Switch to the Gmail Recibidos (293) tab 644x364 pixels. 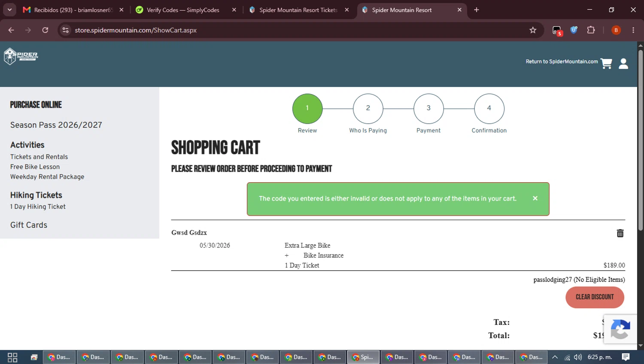73,10
